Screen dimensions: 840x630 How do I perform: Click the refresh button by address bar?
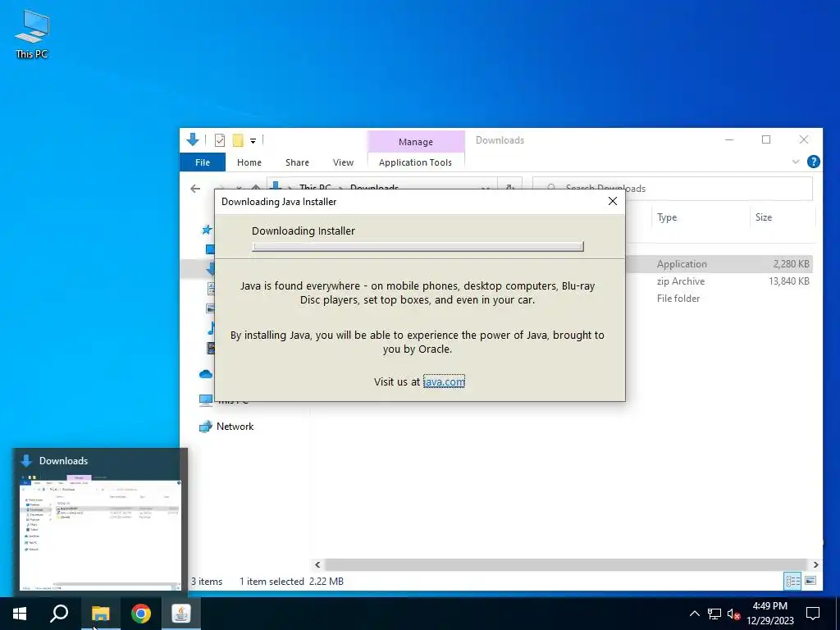[510, 188]
